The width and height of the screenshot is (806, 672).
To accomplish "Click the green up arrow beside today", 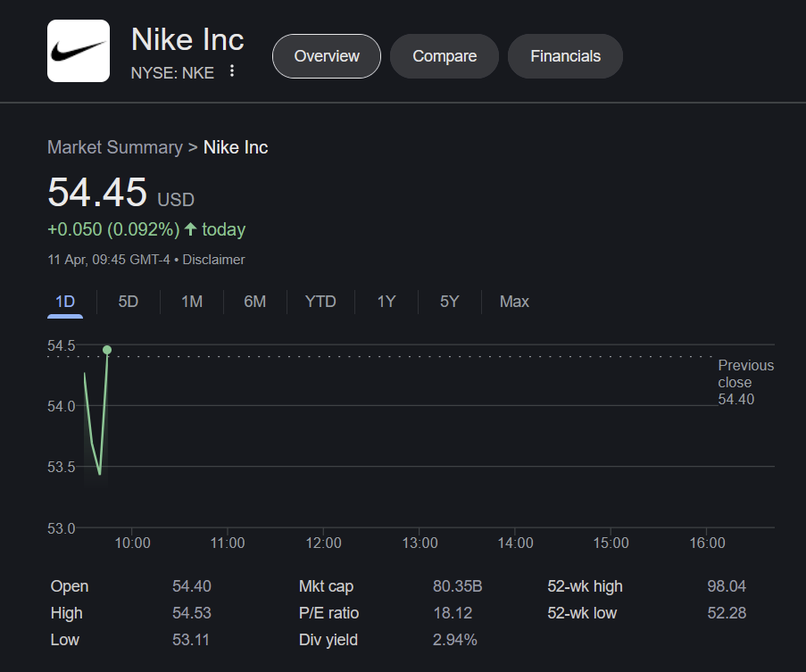I will (x=190, y=229).
